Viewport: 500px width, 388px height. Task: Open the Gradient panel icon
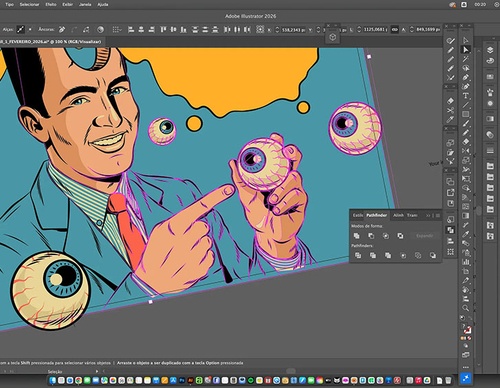coord(490,118)
